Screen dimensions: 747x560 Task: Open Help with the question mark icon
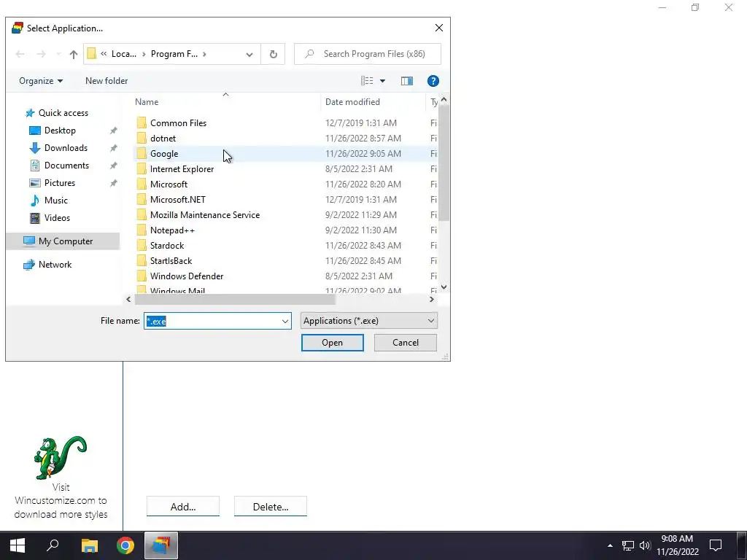click(x=433, y=81)
